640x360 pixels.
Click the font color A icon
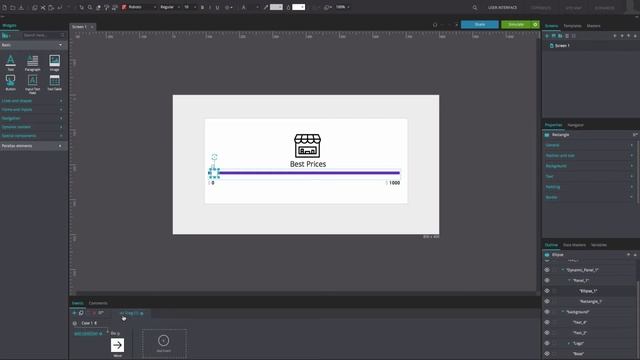244,7
